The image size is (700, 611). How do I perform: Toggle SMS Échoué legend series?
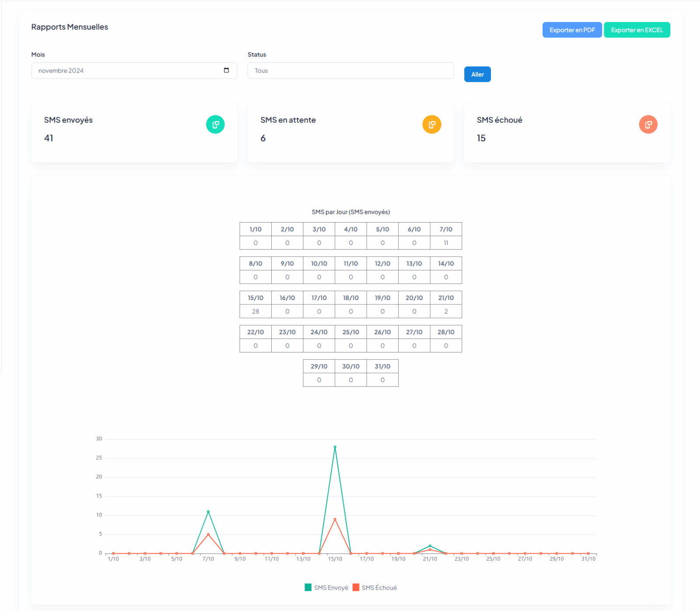375,587
